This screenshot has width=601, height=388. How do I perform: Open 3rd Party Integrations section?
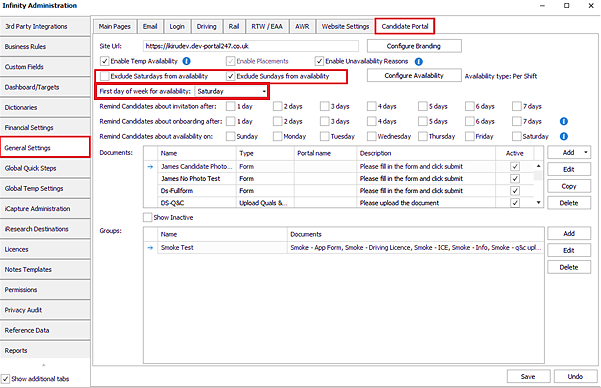45,26
